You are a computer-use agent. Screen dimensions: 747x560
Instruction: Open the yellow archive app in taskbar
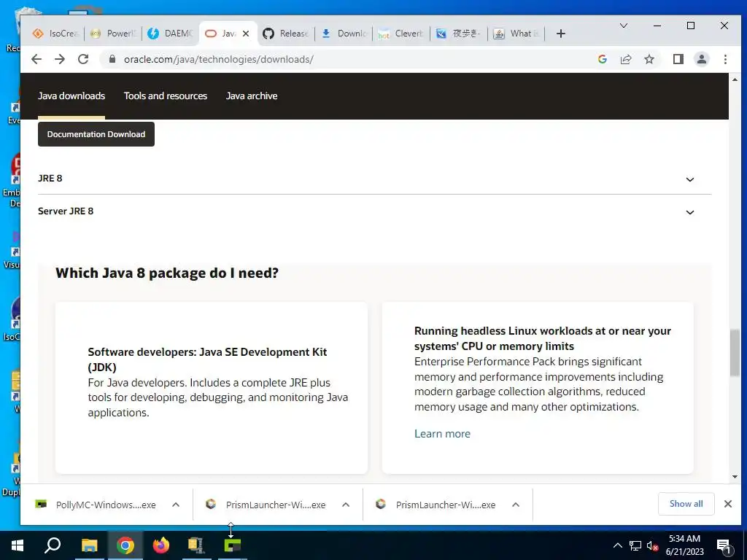pyautogui.click(x=196, y=545)
